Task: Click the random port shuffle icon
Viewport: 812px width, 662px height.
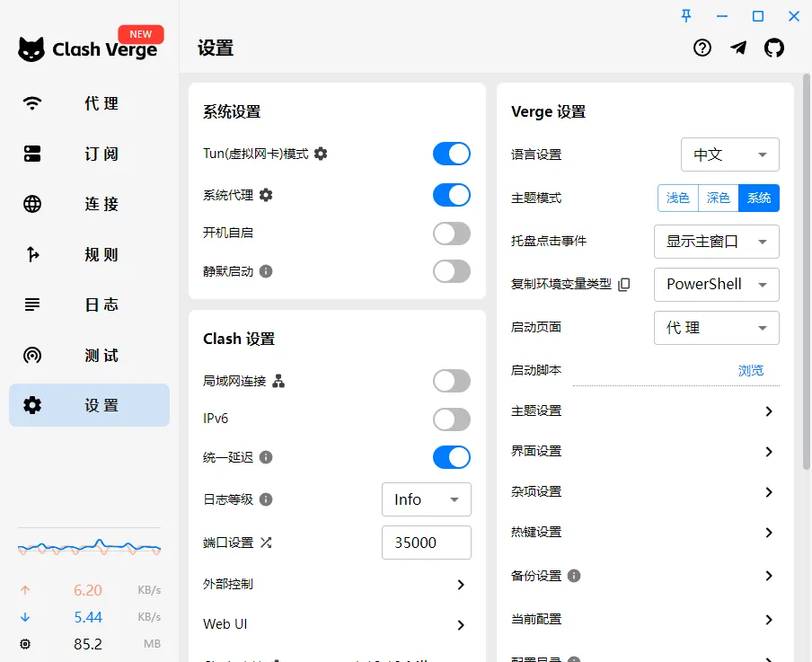Action: pyautogui.click(x=266, y=543)
